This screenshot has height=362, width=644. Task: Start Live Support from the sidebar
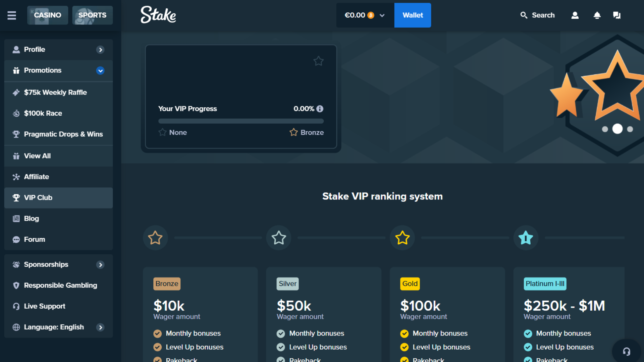58,306
